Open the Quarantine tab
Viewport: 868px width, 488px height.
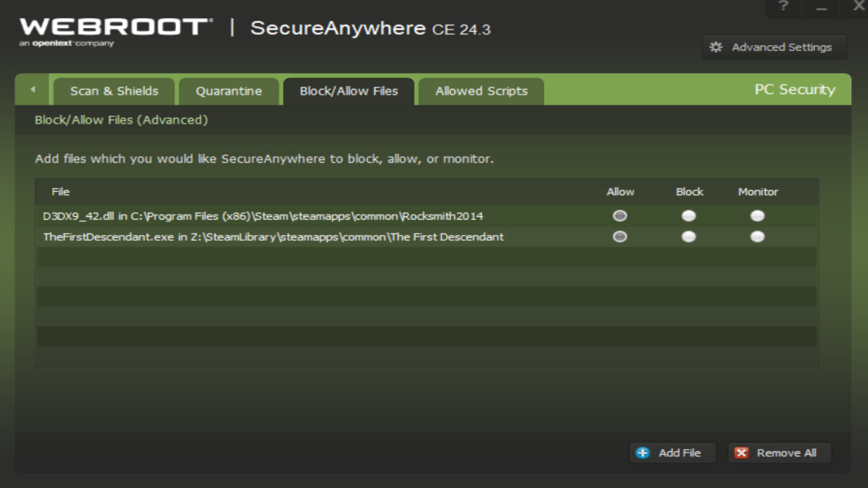tap(229, 91)
